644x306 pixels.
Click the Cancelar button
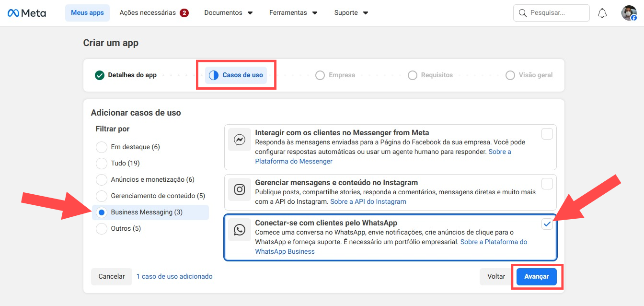(x=112, y=277)
